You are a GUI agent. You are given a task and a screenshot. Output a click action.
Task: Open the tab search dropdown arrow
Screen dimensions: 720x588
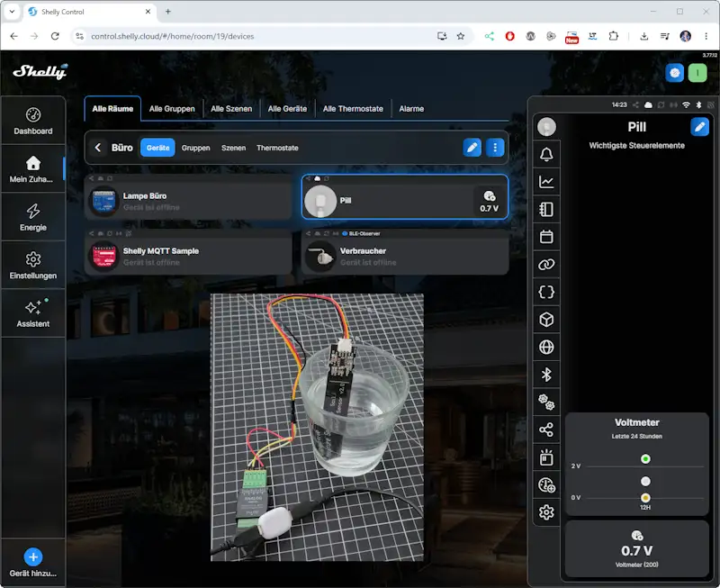12,12
